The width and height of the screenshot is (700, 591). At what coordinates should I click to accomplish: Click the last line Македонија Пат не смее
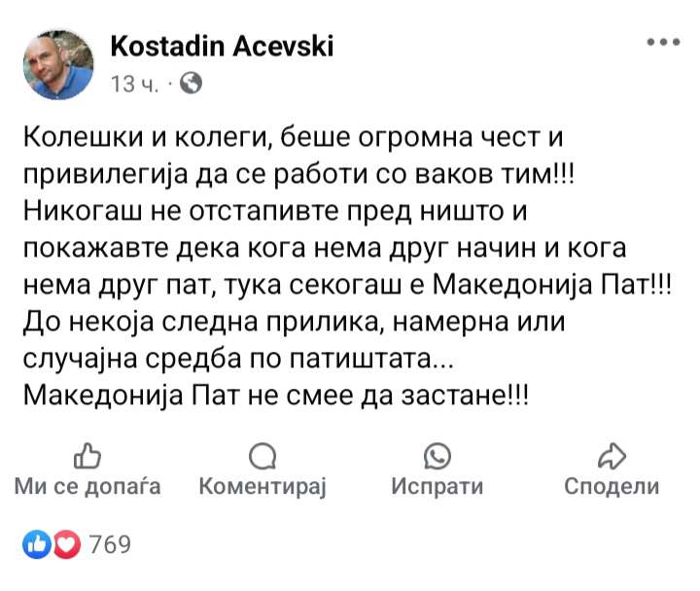point(276,396)
